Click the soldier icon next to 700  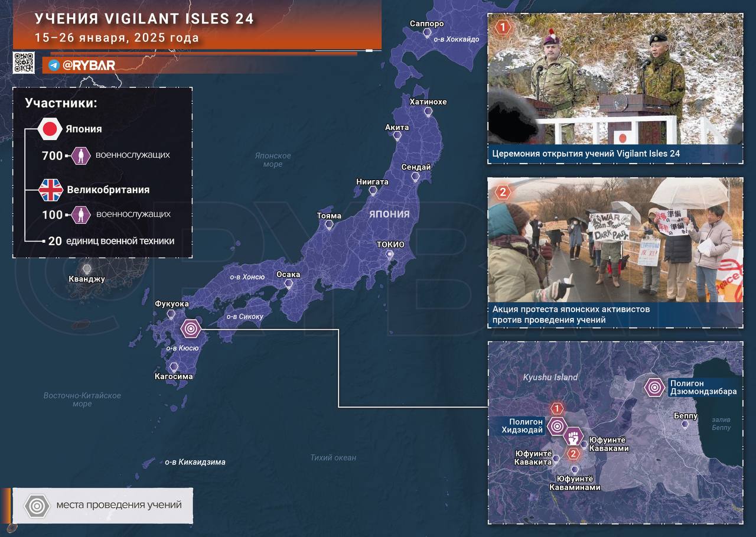click(80, 156)
